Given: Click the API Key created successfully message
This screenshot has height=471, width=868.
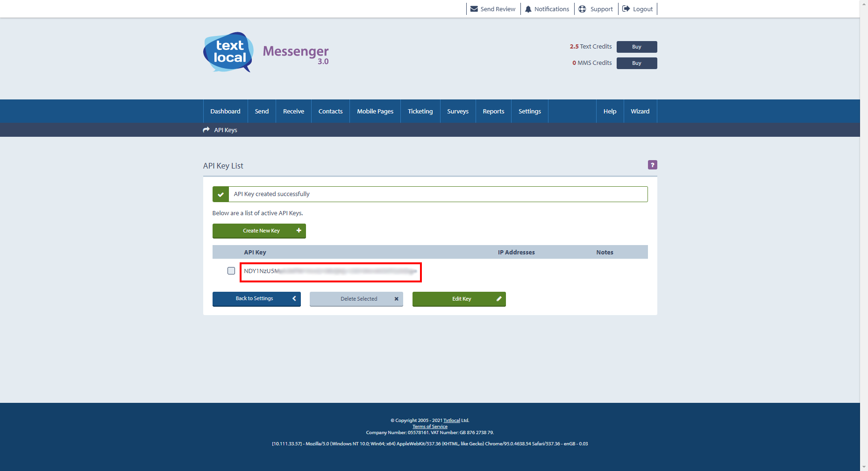Looking at the screenshot, I should tap(271, 194).
